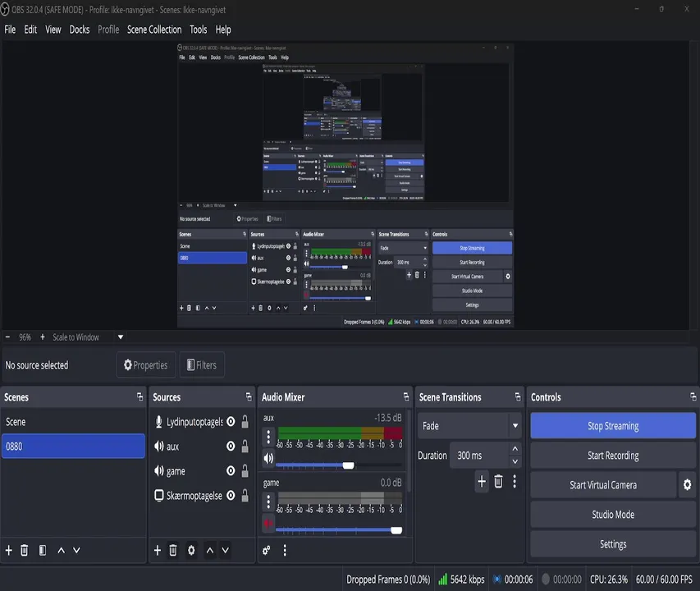Open source Filters button
This screenshot has width=700, height=591.
pyautogui.click(x=202, y=365)
